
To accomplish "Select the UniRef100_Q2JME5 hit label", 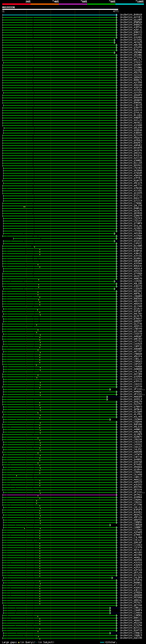I will 131,434.
